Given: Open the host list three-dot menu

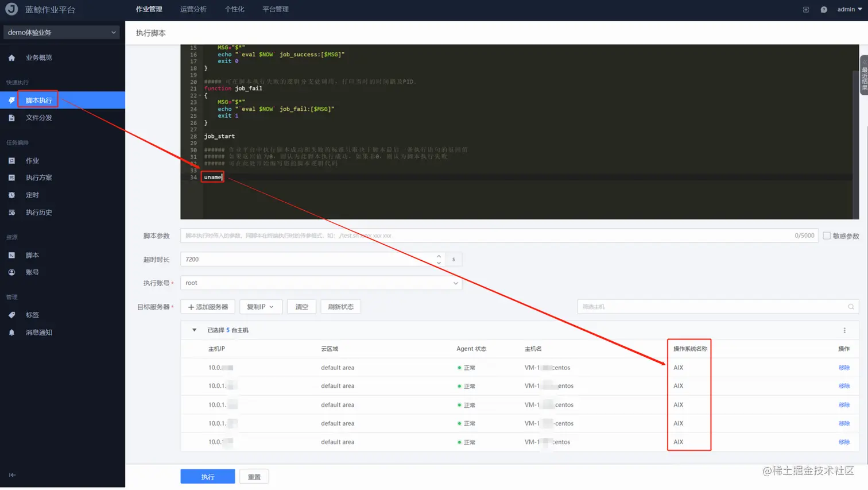Looking at the screenshot, I should pos(844,330).
